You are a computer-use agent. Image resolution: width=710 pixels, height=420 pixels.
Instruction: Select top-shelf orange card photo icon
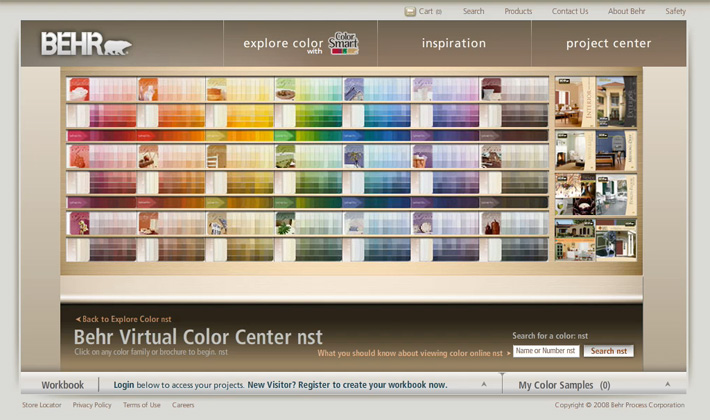[x=148, y=89]
